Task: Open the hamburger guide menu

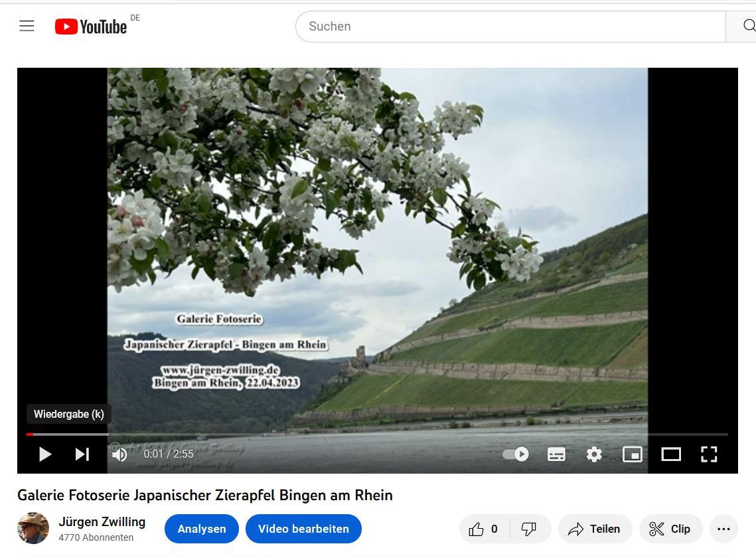Action: (x=27, y=27)
